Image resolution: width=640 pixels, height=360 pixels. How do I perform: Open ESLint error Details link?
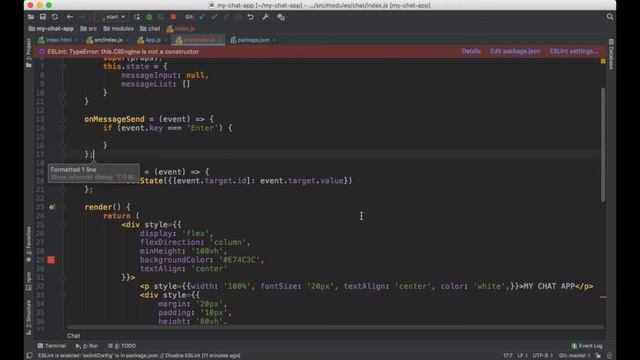tap(471, 51)
